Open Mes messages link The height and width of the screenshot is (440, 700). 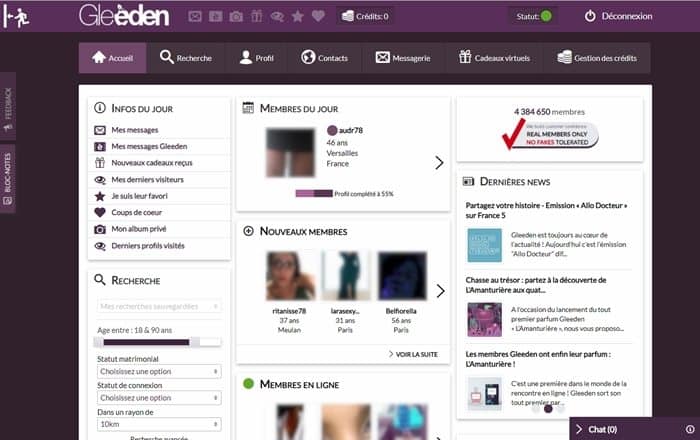tap(135, 130)
